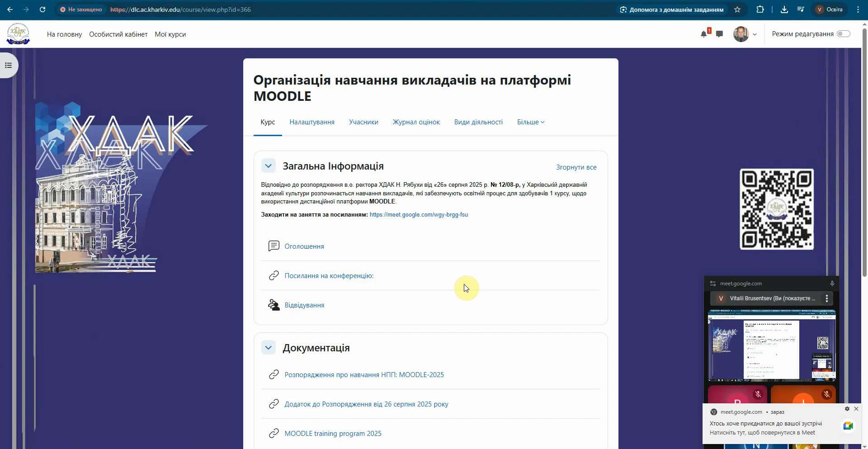
Task: Collapse the Документація section
Action: point(268,348)
